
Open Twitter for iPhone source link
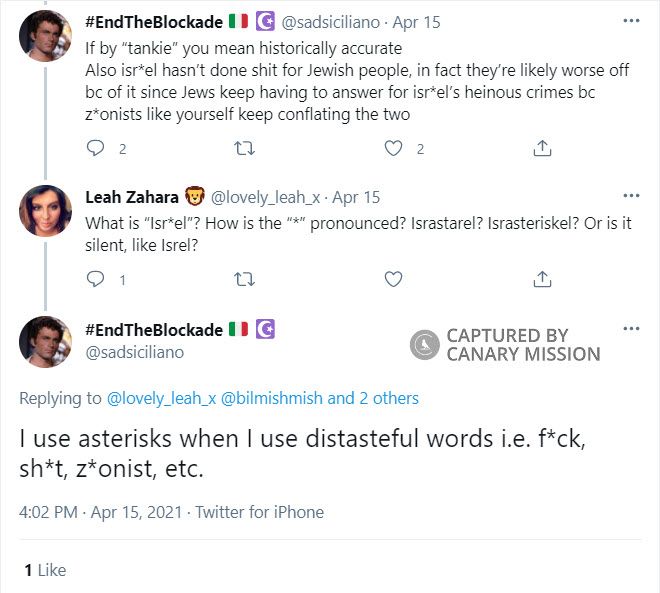click(x=259, y=512)
